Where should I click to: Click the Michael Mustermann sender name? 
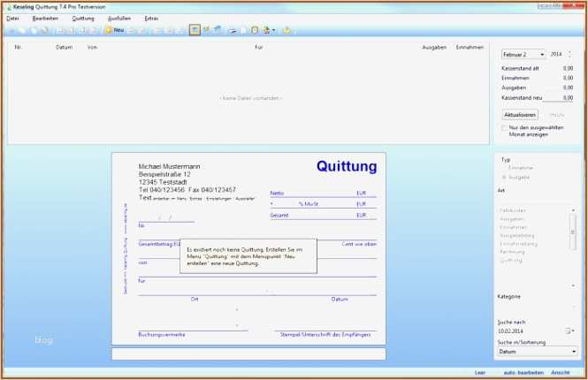point(169,166)
